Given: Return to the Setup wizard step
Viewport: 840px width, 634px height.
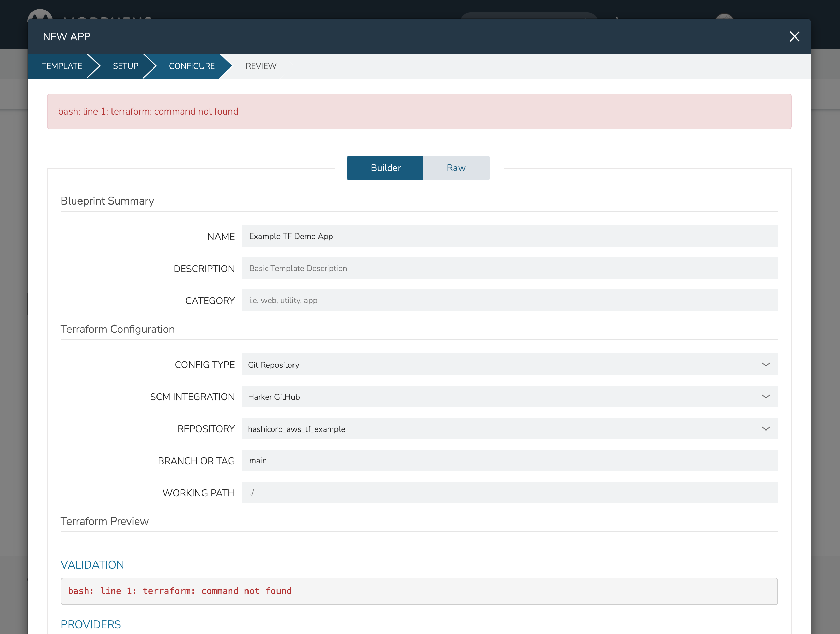Looking at the screenshot, I should pyautogui.click(x=125, y=66).
